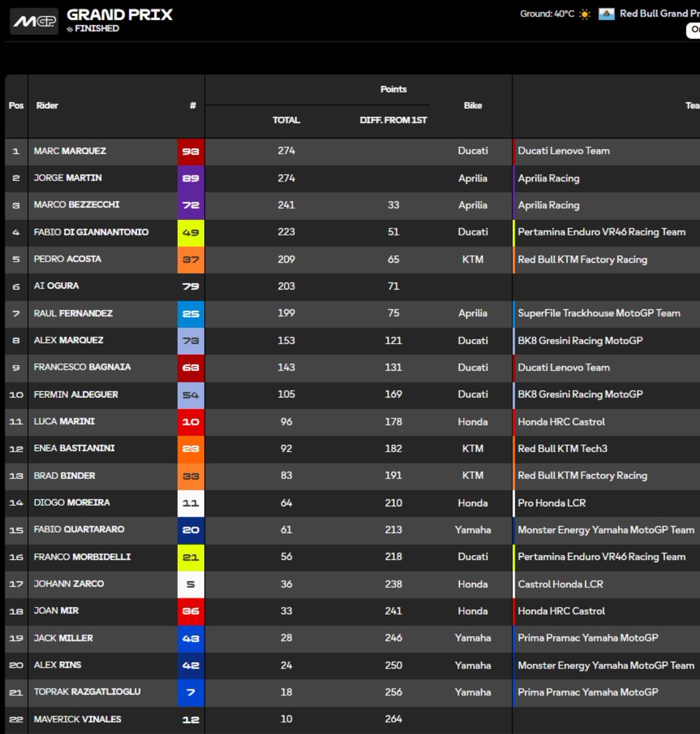This screenshot has width=700, height=734.
Task: Click the yellow number 49 badge
Action: [191, 232]
